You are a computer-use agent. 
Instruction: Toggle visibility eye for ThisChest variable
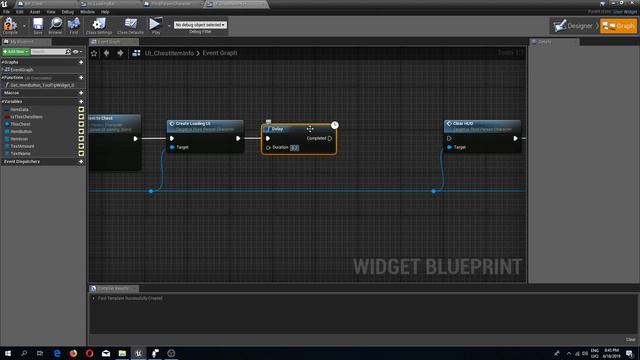81,124
